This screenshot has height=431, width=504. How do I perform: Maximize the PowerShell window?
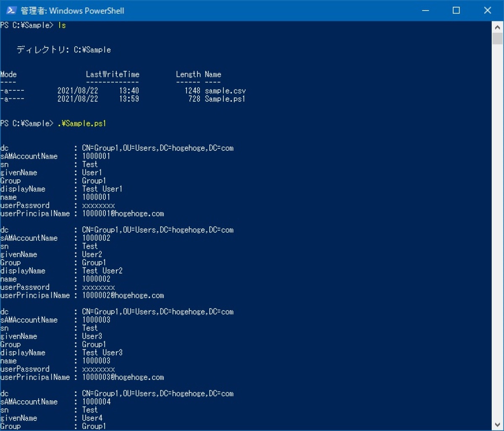tap(456, 10)
